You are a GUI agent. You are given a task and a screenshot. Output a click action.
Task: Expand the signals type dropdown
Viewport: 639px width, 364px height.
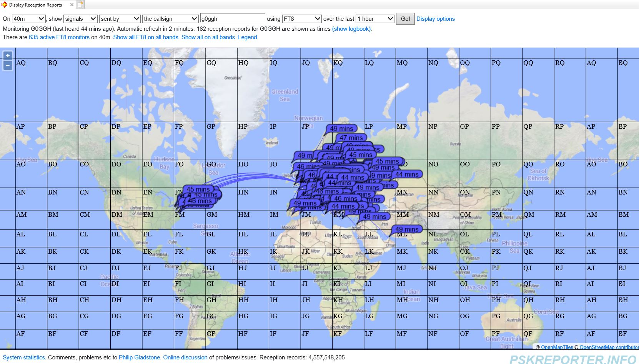80,18
